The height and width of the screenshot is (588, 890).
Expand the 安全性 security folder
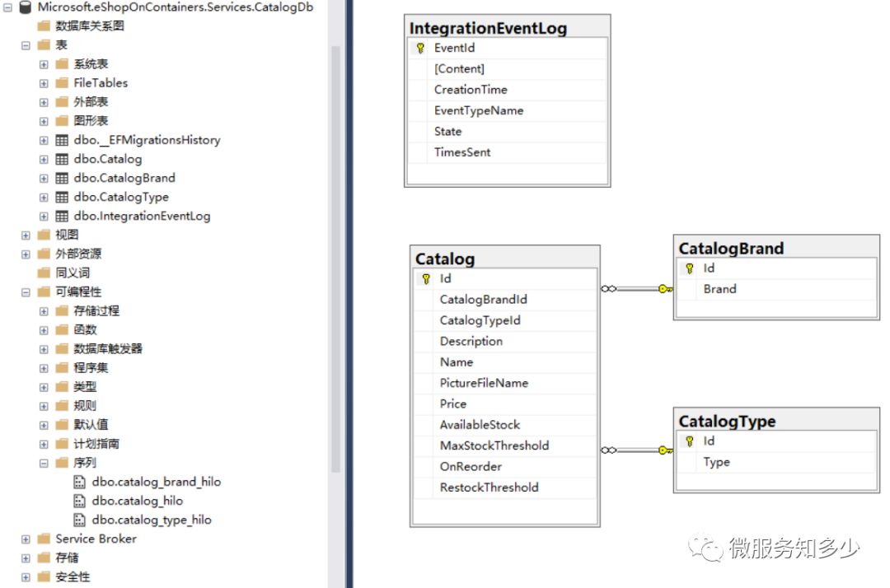26,577
